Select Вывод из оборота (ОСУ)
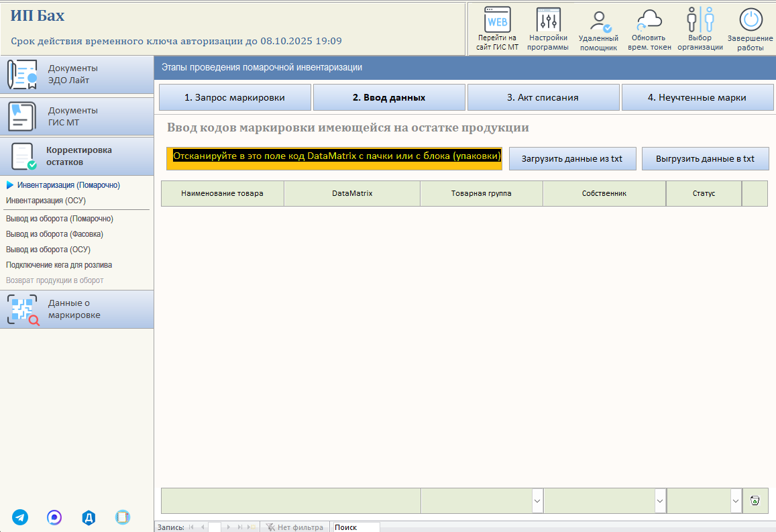 48,250
